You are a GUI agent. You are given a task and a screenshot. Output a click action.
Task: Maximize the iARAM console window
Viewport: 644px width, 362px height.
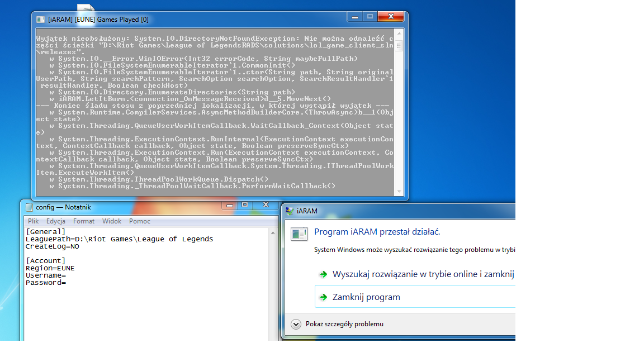(370, 16)
